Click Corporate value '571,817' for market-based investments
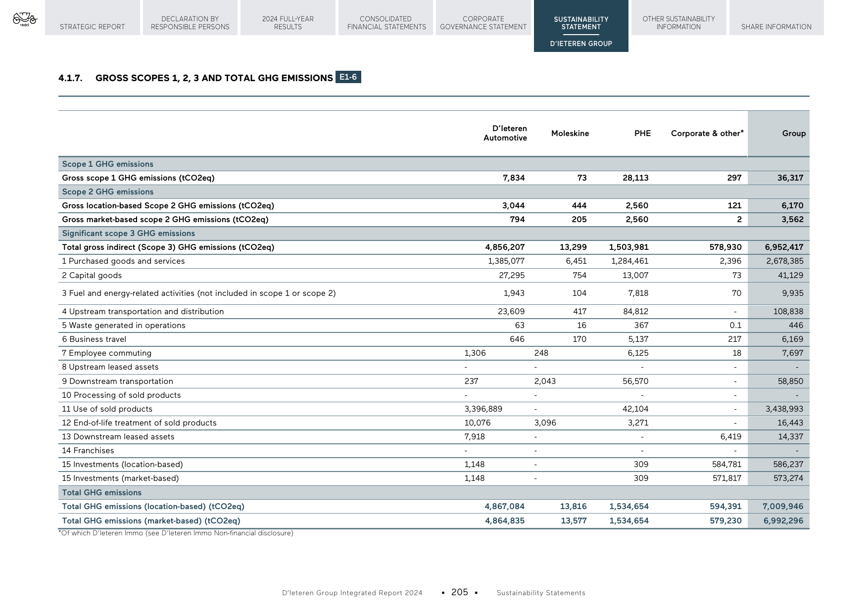868x614 pixels. [x=726, y=478]
